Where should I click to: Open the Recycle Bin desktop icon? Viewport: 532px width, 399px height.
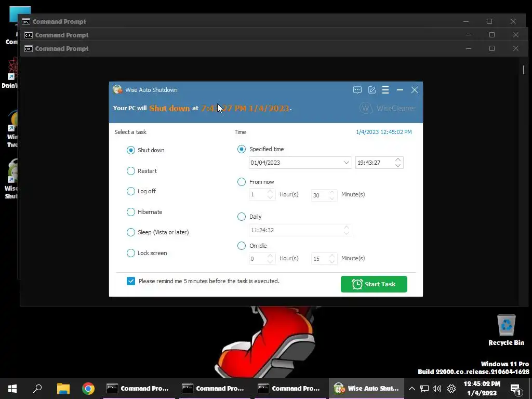click(x=506, y=330)
